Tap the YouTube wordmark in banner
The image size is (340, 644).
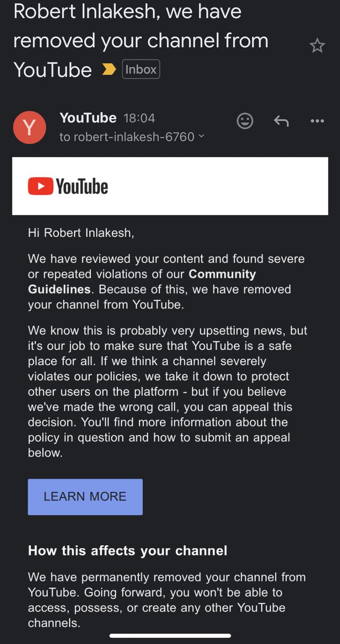click(82, 187)
